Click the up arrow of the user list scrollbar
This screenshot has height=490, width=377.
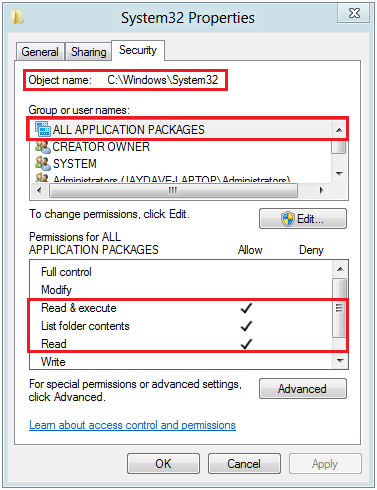tap(339, 130)
